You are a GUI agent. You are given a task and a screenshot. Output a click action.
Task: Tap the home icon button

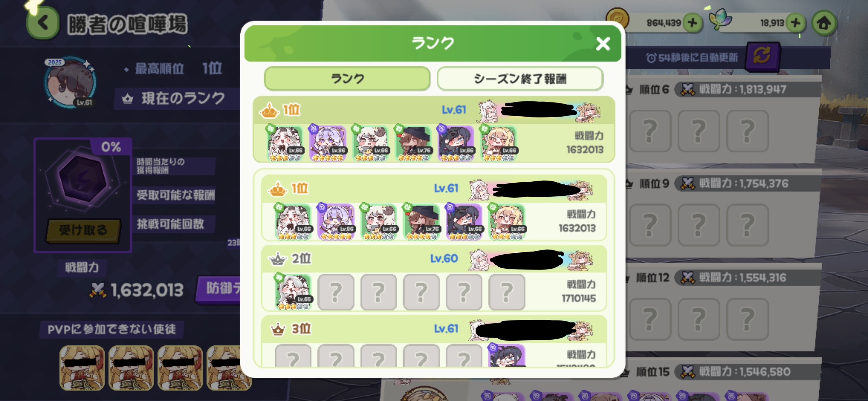(824, 23)
